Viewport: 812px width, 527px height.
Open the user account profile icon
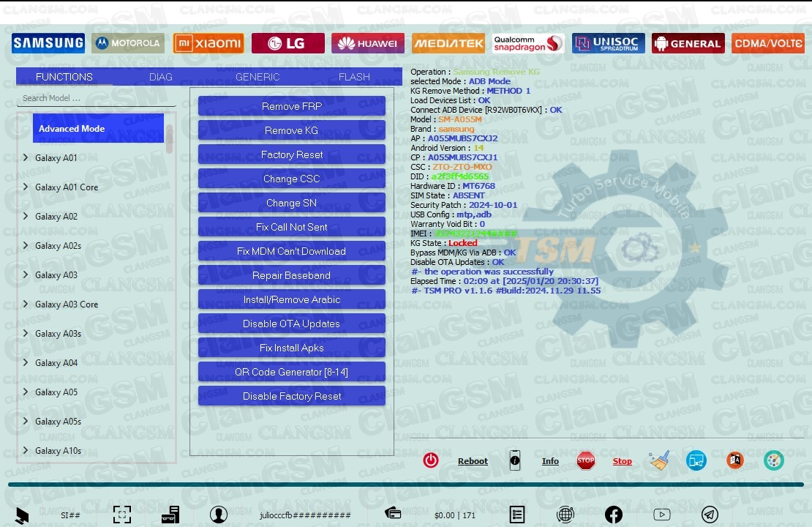coord(219,515)
